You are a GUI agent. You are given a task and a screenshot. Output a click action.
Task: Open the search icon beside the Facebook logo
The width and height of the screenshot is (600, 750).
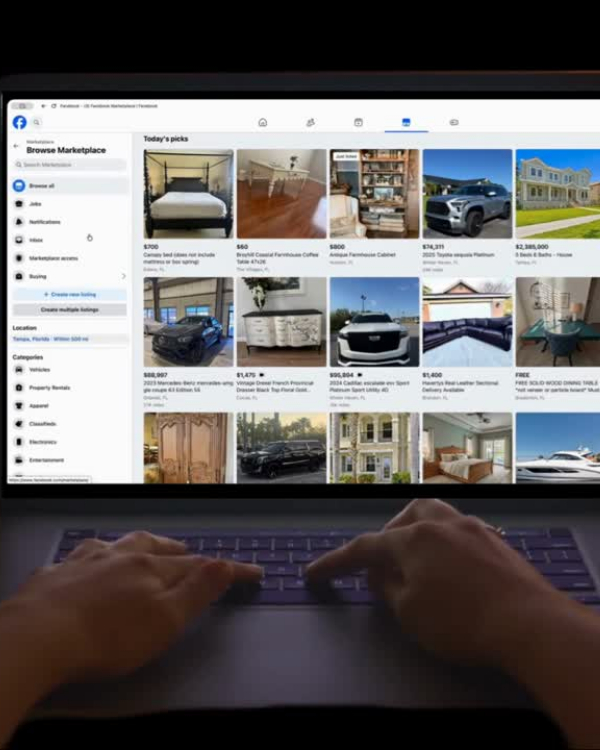[x=36, y=122]
